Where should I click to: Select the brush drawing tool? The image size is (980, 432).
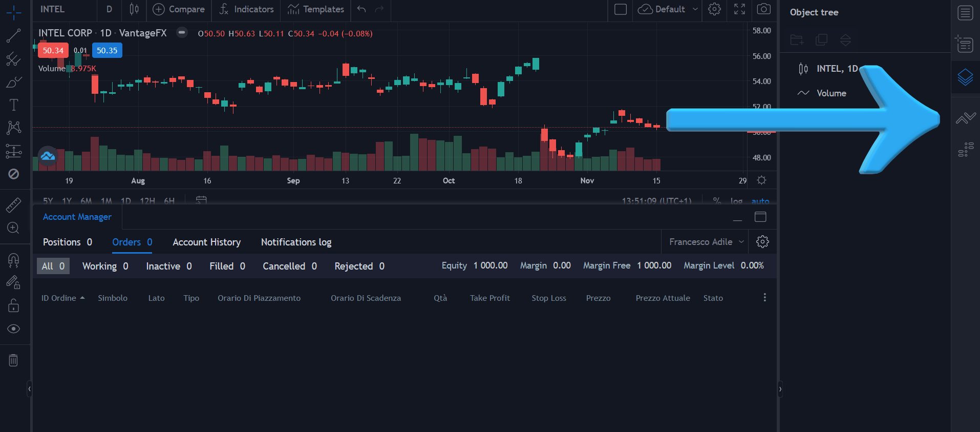coord(14,82)
